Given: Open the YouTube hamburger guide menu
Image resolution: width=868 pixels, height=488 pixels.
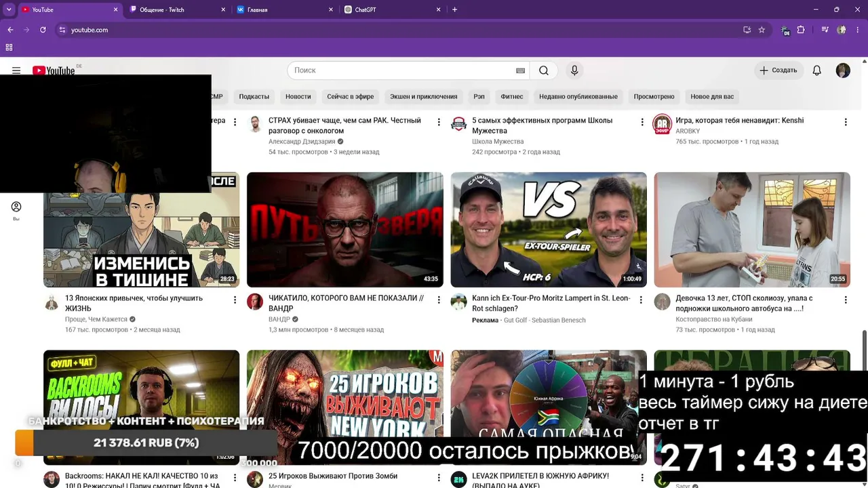Looking at the screenshot, I should coord(16,70).
